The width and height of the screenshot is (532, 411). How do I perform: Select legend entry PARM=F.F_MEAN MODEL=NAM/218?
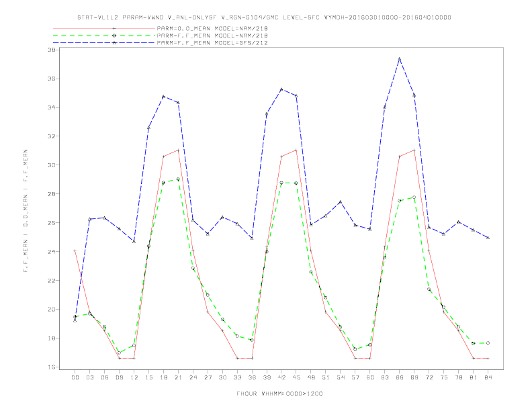pos(212,36)
